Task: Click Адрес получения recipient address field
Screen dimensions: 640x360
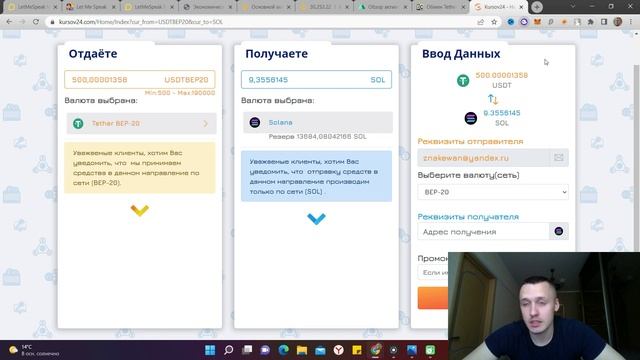Action: 484,231
